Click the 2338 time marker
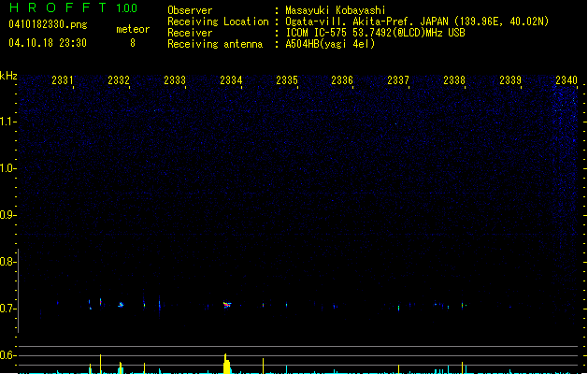Viewport: 588px width, 374px height. [454, 80]
